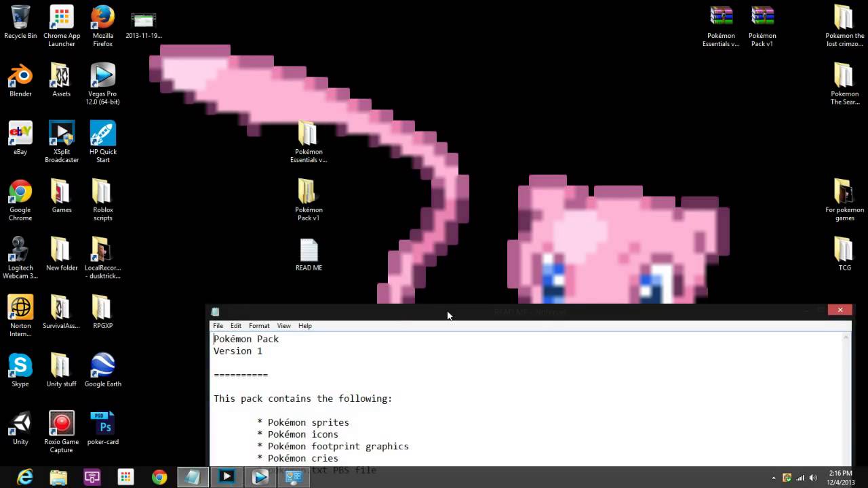Click the "* Pokémon sprites" line
868x488 pixels.
point(303,422)
